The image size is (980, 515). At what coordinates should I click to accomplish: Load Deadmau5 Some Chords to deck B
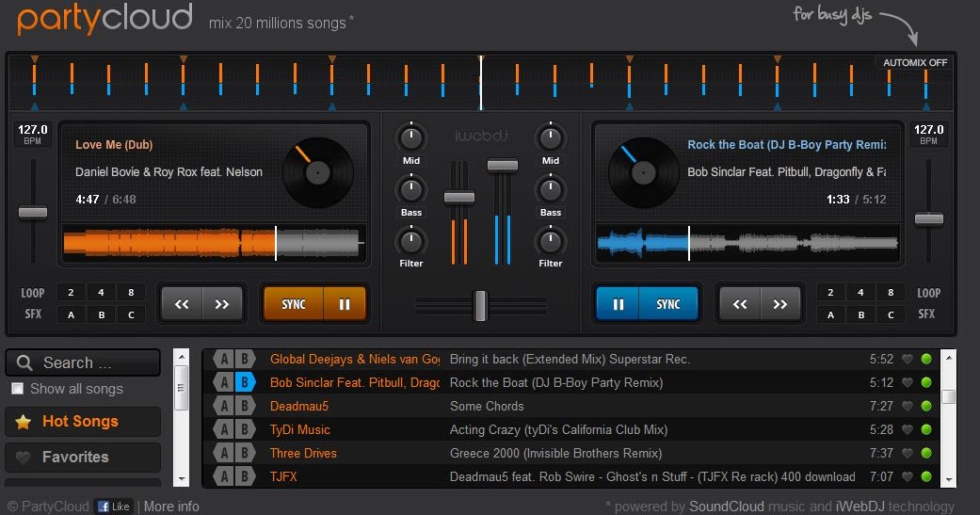point(245,406)
